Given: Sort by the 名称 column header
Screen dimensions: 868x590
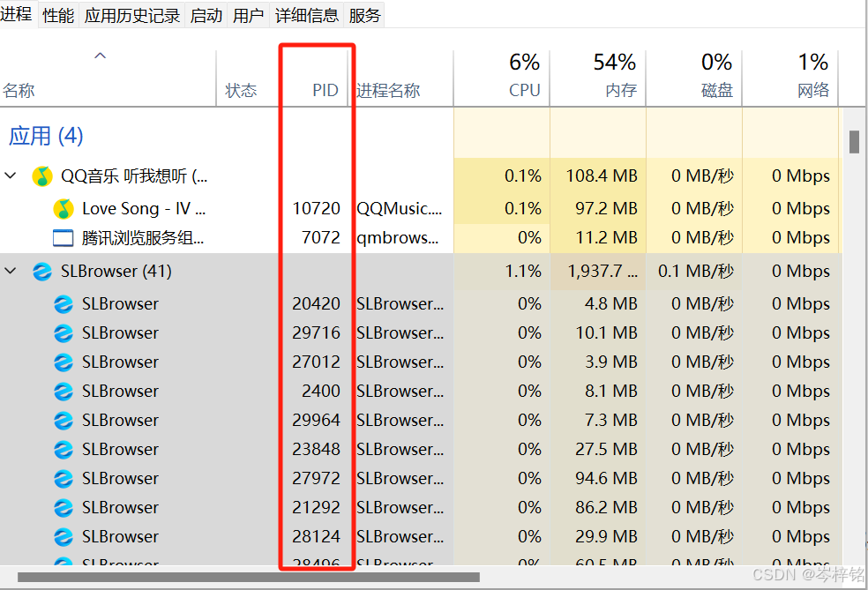Looking at the screenshot, I should 108,78.
